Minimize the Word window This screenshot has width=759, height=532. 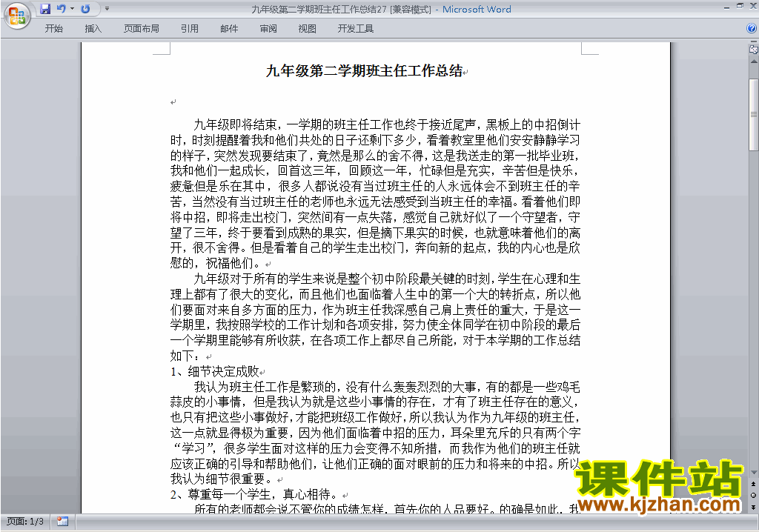coord(726,7)
